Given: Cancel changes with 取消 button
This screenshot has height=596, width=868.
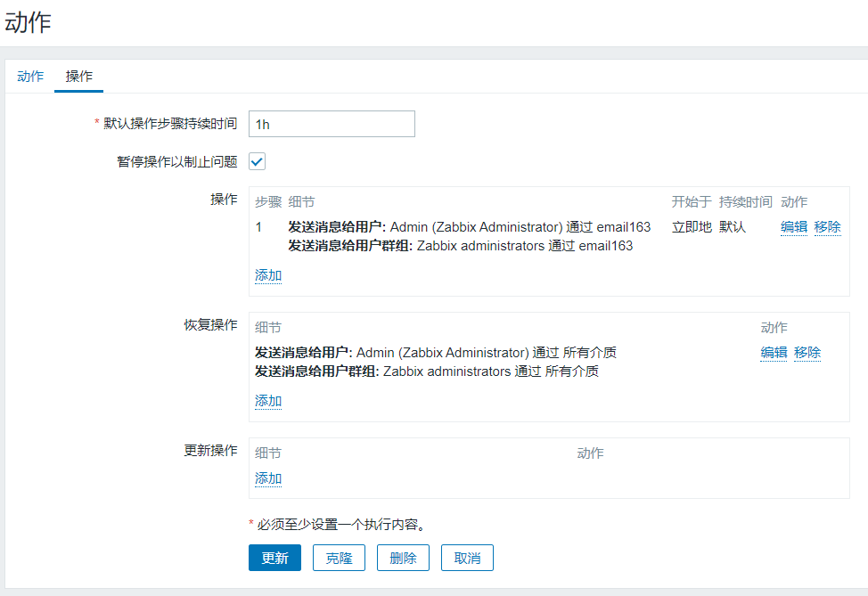Looking at the screenshot, I should (x=467, y=558).
